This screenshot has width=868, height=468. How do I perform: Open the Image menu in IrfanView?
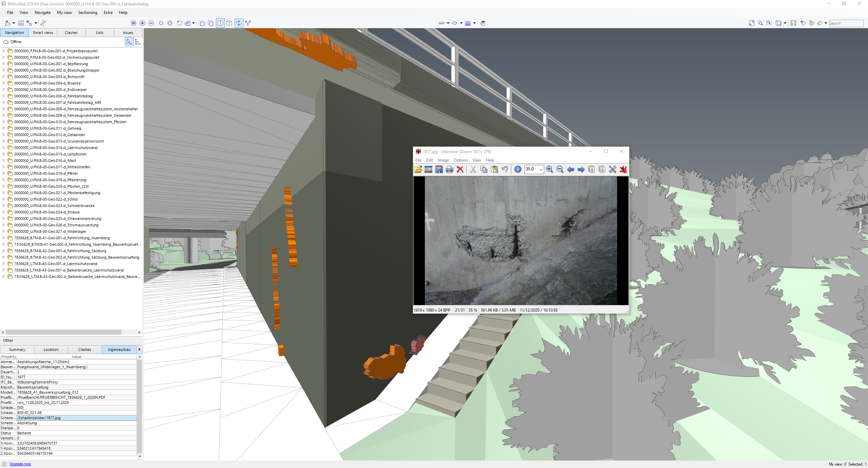443,160
